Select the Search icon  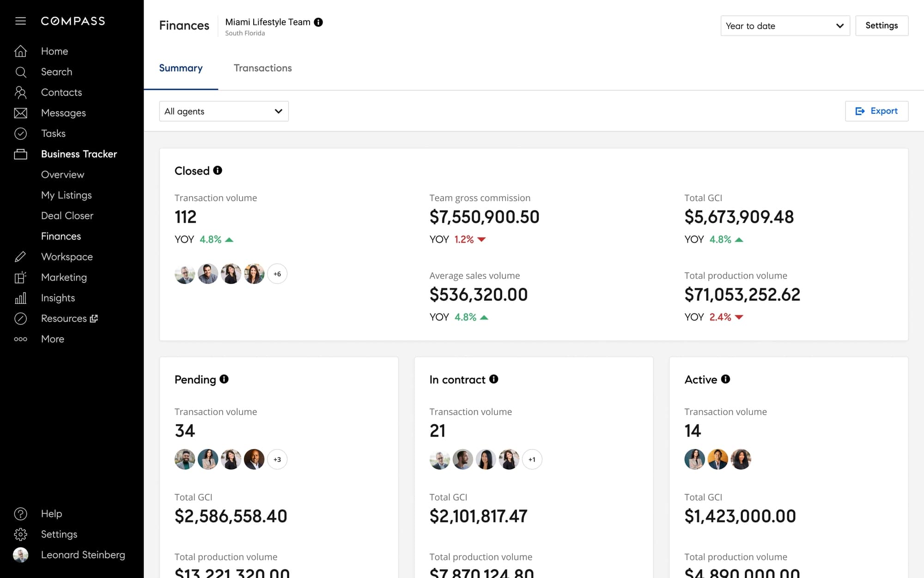20,72
